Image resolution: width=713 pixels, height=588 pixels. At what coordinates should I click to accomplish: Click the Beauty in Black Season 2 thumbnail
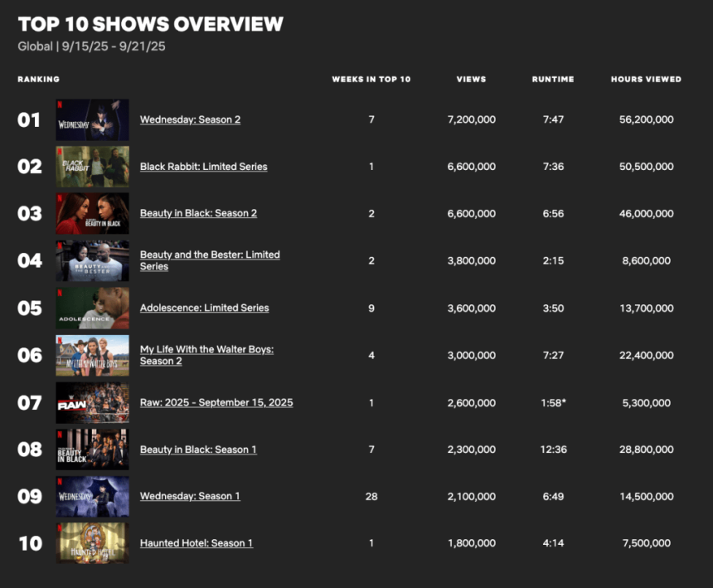point(92,213)
